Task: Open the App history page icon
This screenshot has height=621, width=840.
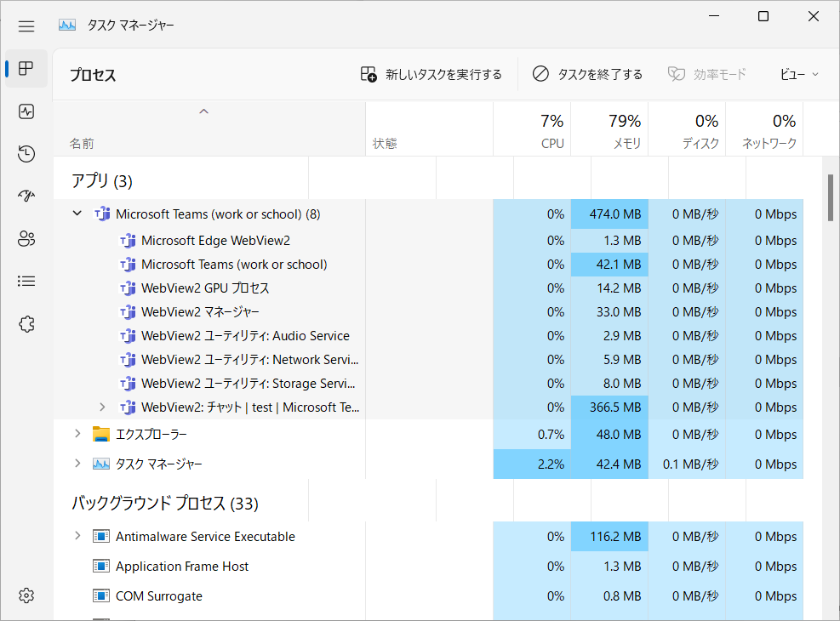Action: coord(26,154)
